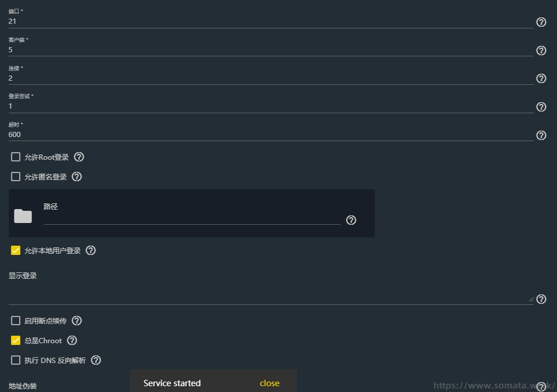The height and width of the screenshot is (392, 557).
Task: Enable 启用断点续传 checkbox
Action: pos(16,321)
